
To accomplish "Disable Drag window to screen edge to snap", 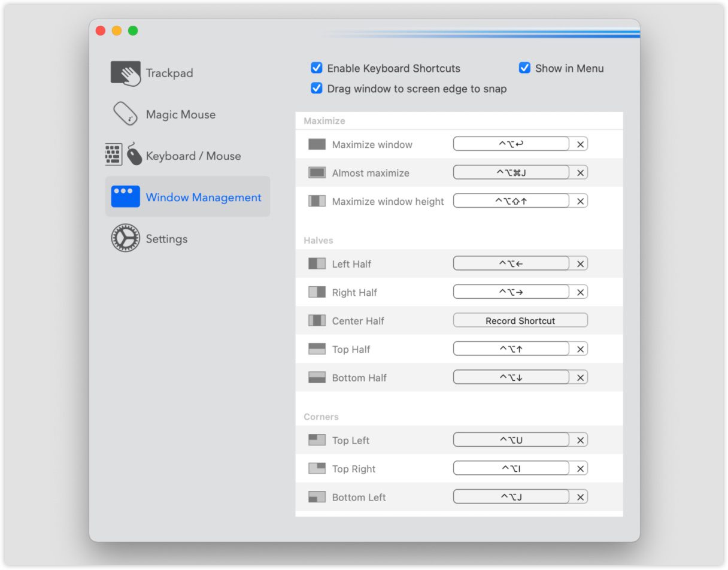I will [317, 89].
